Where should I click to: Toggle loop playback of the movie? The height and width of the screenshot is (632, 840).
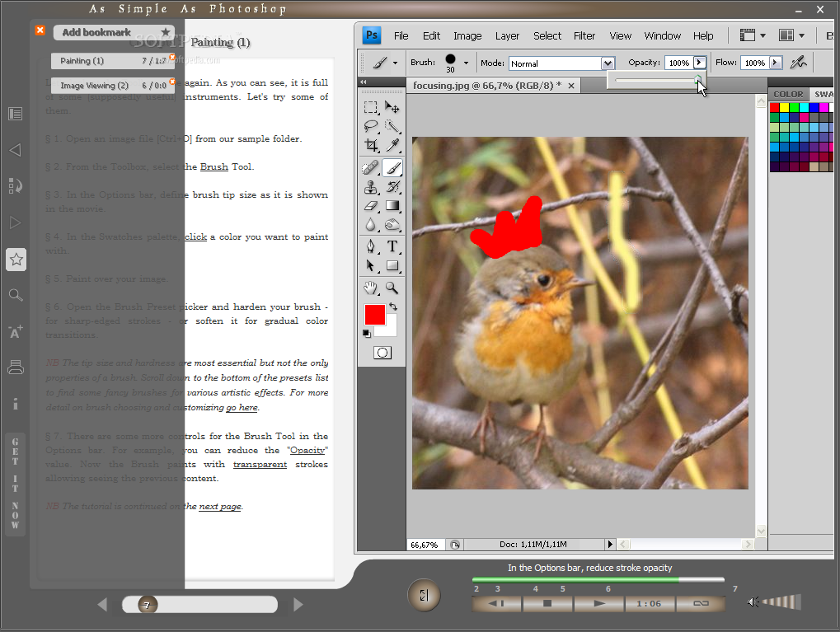click(701, 604)
